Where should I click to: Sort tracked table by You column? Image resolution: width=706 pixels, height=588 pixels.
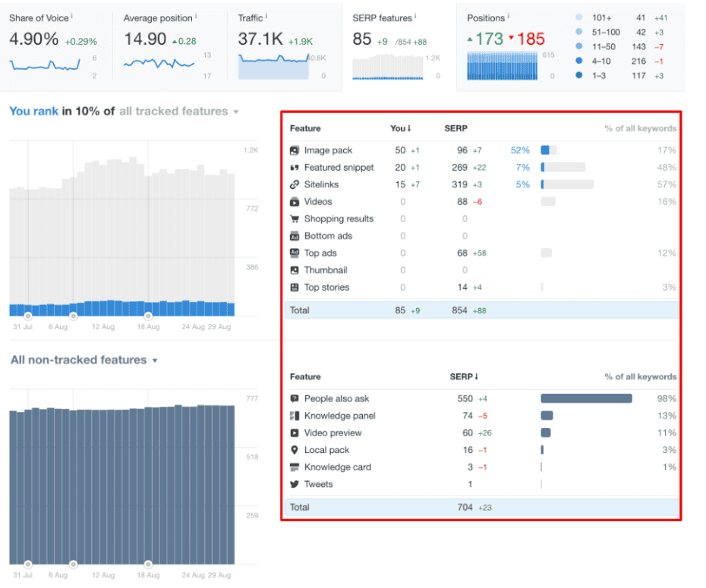point(400,128)
